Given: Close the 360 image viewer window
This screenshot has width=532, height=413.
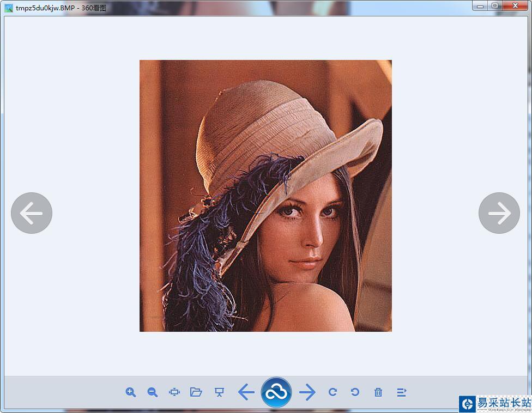Looking at the screenshot, I should [x=516, y=6].
